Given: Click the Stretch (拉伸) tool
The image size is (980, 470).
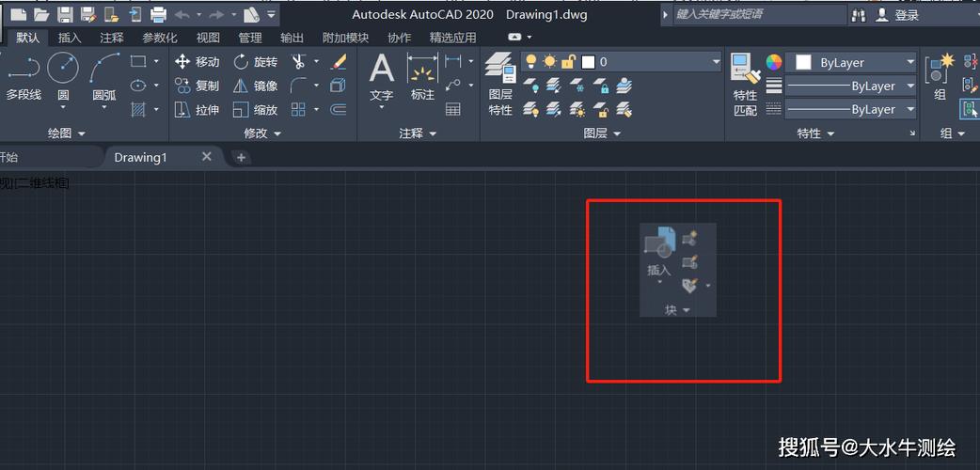Looking at the screenshot, I should point(198,109).
